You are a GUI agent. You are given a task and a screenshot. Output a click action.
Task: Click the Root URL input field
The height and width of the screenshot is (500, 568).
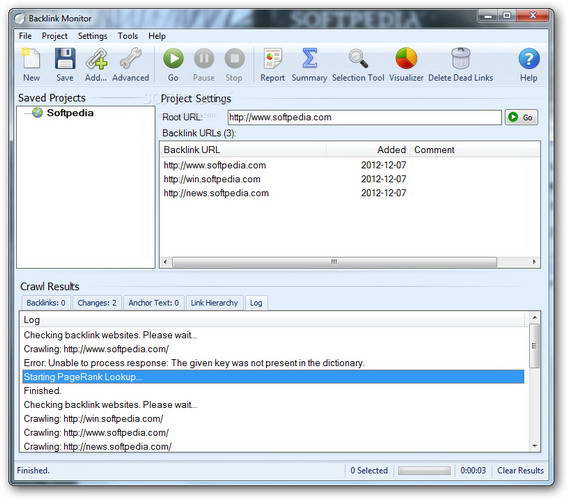(x=364, y=117)
